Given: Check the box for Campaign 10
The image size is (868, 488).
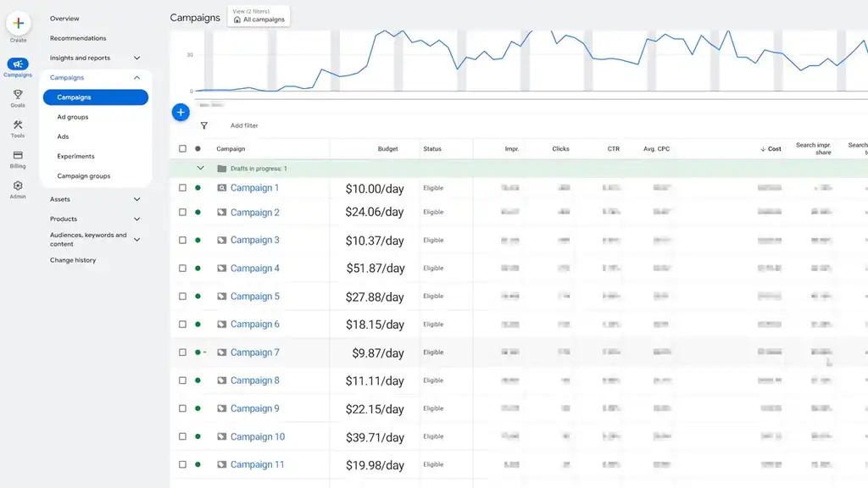Looking at the screenshot, I should point(183,436).
